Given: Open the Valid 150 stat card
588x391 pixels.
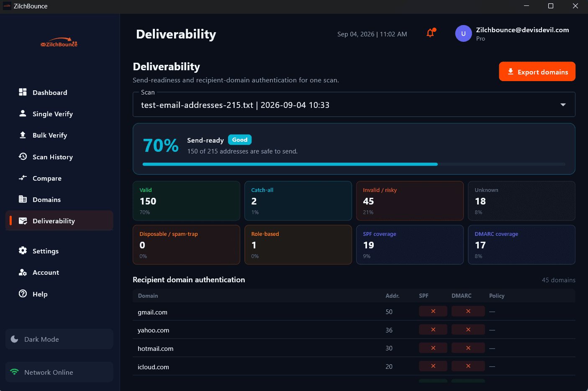Looking at the screenshot, I should coord(186,201).
